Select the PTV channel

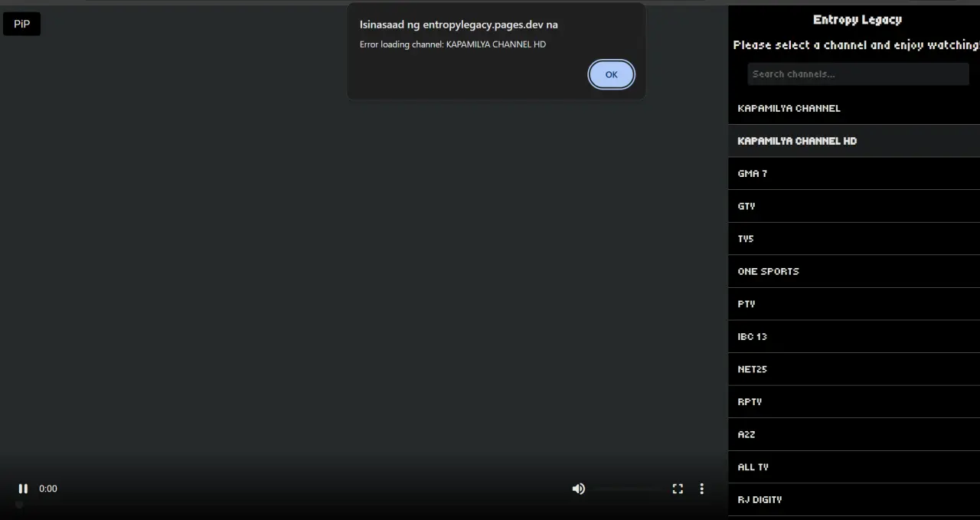854,304
